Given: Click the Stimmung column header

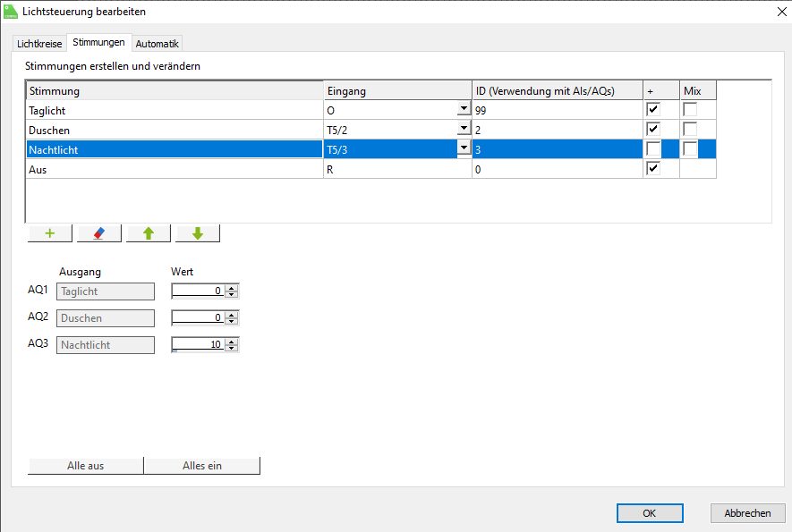Looking at the screenshot, I should [175, 91].
